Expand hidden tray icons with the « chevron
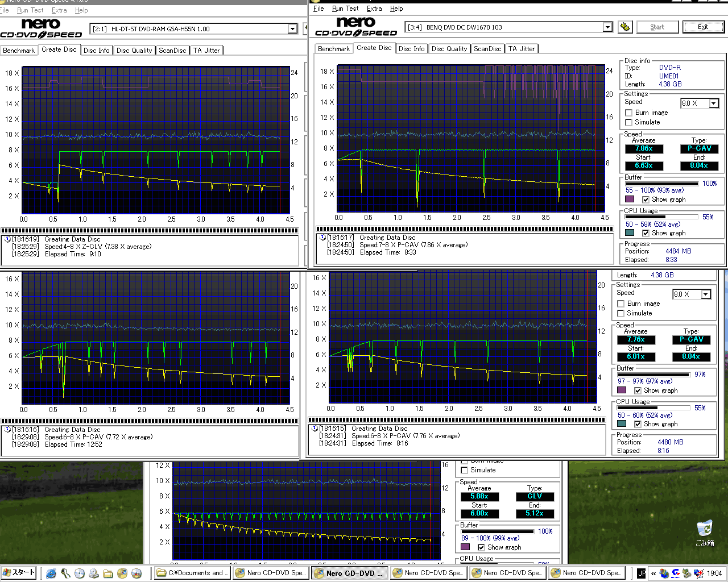 653,573
